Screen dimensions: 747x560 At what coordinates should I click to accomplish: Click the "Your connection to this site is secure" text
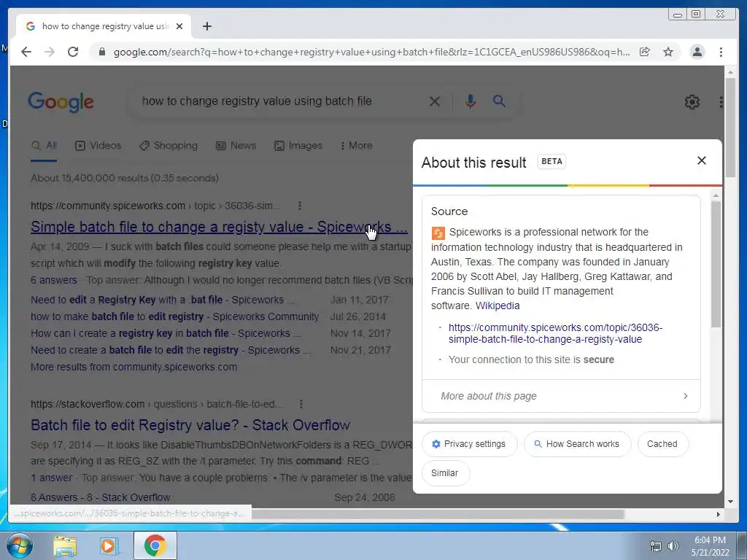click(x=531, y=359)
